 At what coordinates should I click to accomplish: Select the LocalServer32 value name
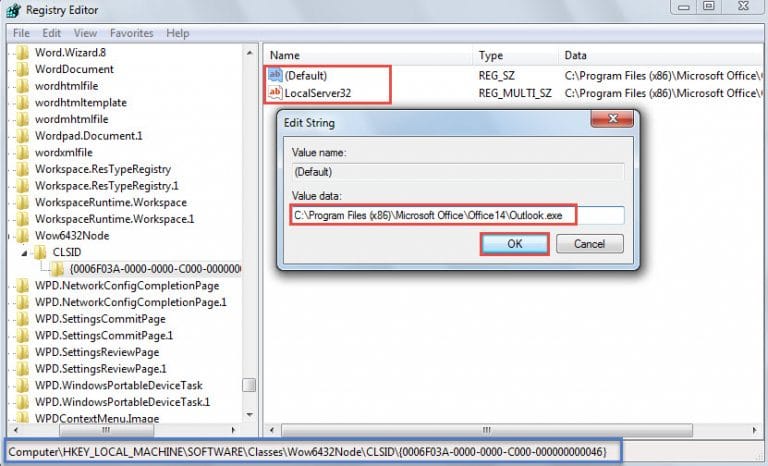(x=318, y=93)
